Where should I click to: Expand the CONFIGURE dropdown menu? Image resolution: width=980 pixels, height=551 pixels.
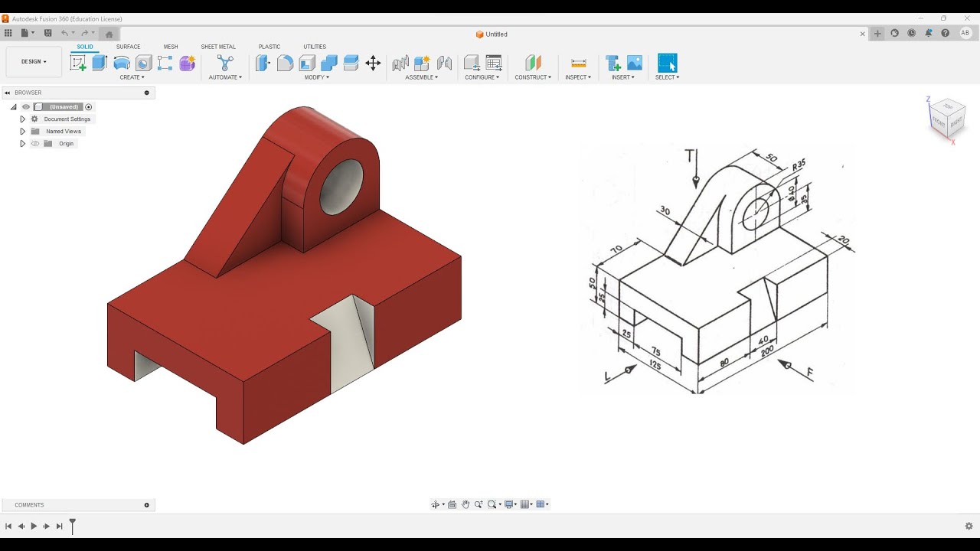482,77
